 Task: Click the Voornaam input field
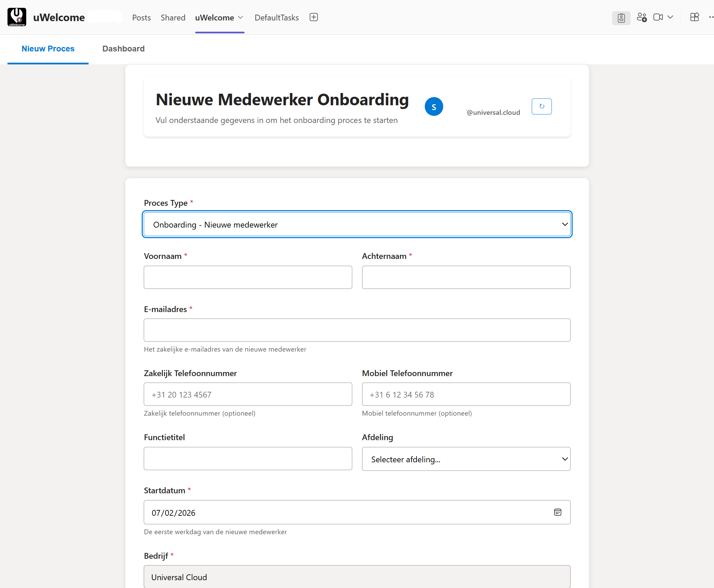[248, 277]
